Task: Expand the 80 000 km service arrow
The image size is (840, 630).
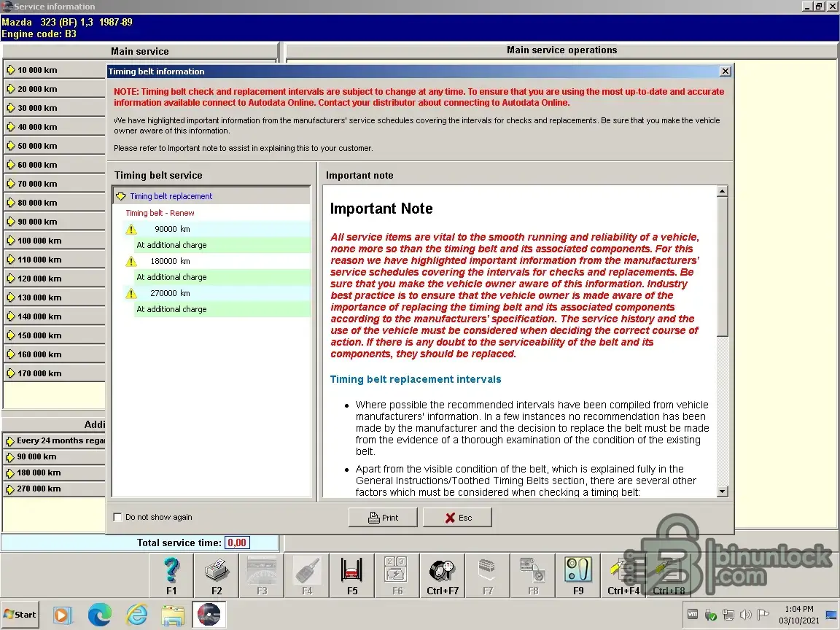Action: point(11,203)
